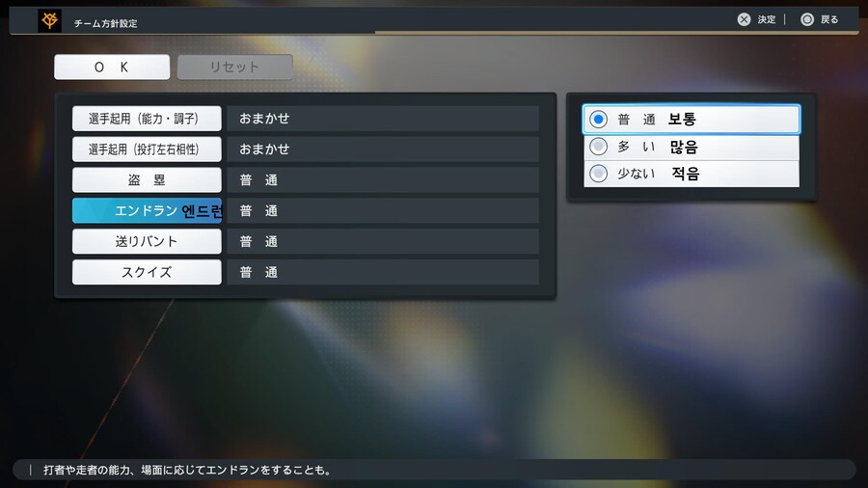The width and height of the screenshot is (868, 488).
Task: Select the 普通 radio option
Action: pyautogui.click(x=599, y=120)
